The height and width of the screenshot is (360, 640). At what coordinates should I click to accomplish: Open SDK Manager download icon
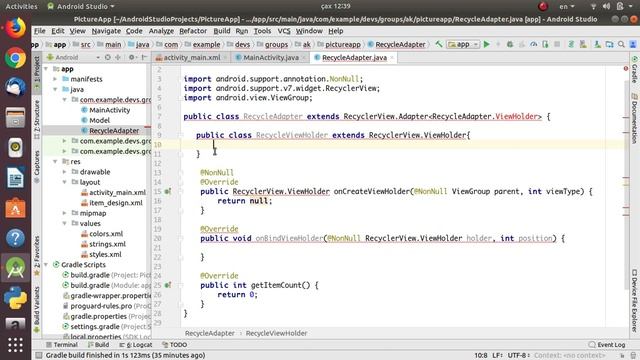tap(597, 44)
